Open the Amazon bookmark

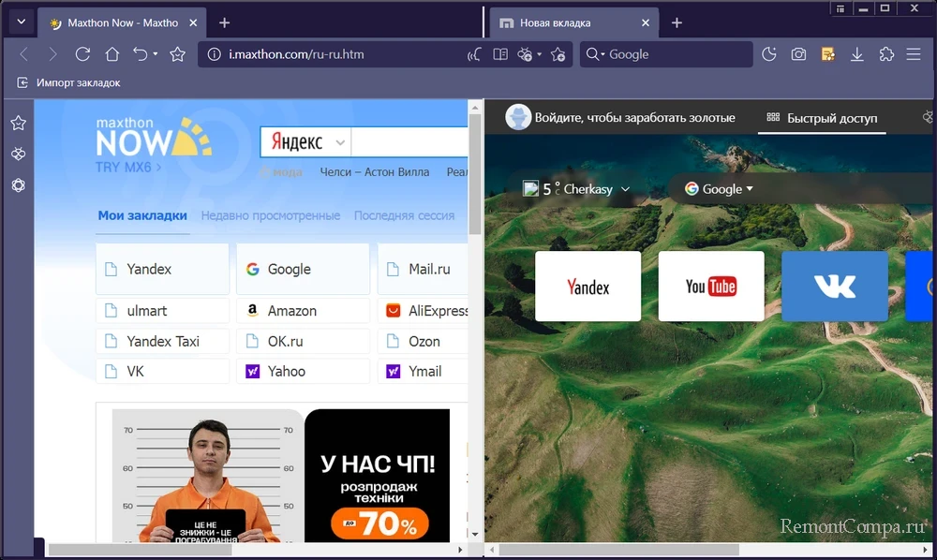(x=303, y=311)
